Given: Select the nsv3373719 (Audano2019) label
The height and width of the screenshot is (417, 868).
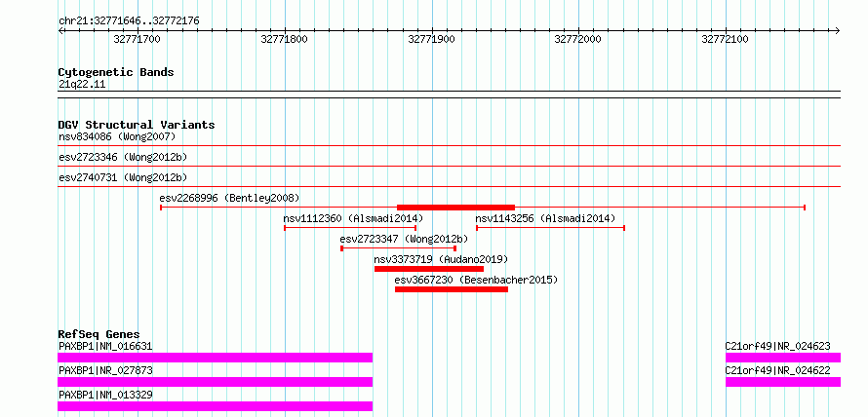Looking at the screenshot, I should point(441,259).
